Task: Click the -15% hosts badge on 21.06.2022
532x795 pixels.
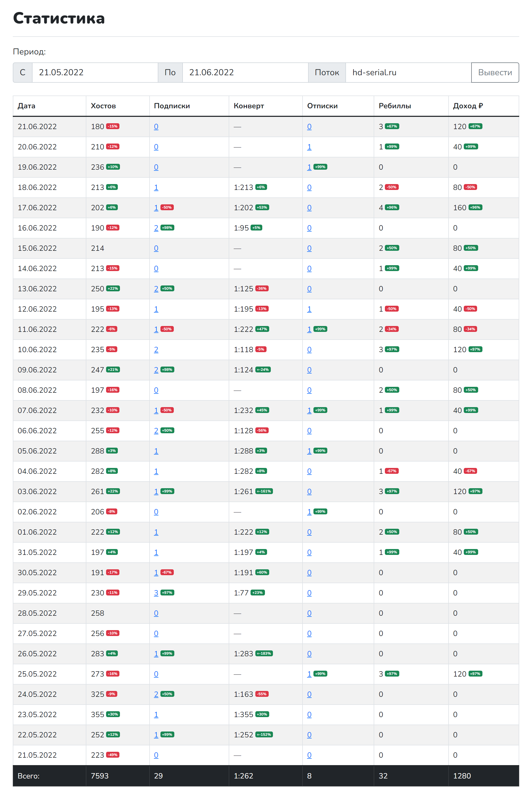Action: (x=113, y=126)
